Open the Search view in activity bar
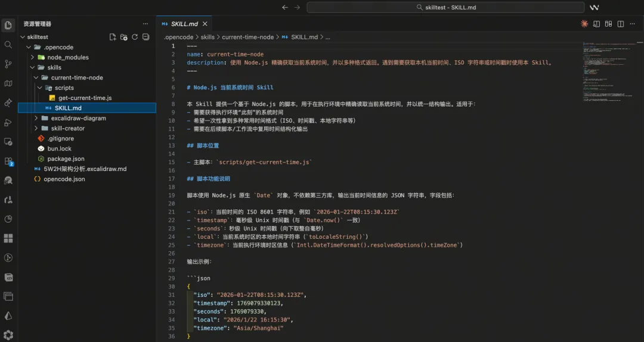Viewport: 644px width, 342px height. click(8, 45)
